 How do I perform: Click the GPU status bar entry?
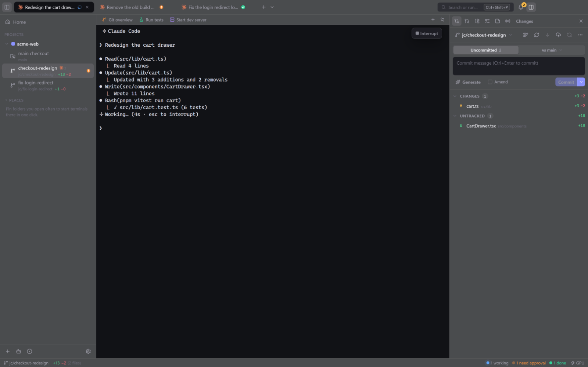click(x=577, y=363)
